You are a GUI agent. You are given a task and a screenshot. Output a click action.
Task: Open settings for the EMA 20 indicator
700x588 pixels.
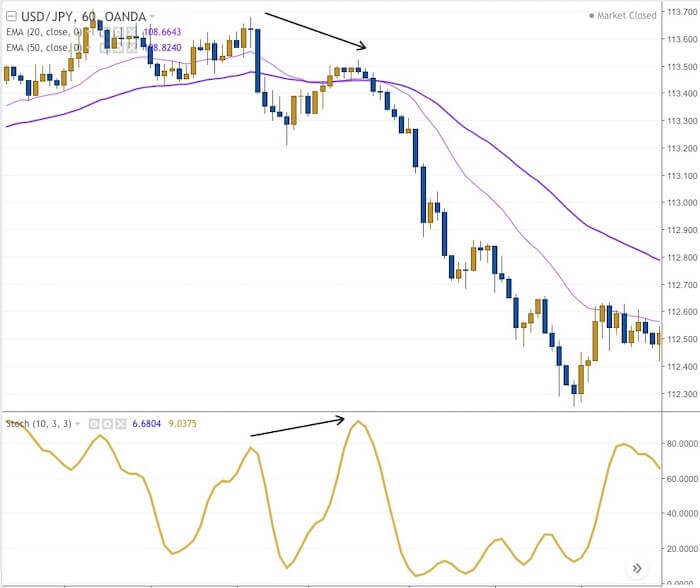[x=117, y=32]
